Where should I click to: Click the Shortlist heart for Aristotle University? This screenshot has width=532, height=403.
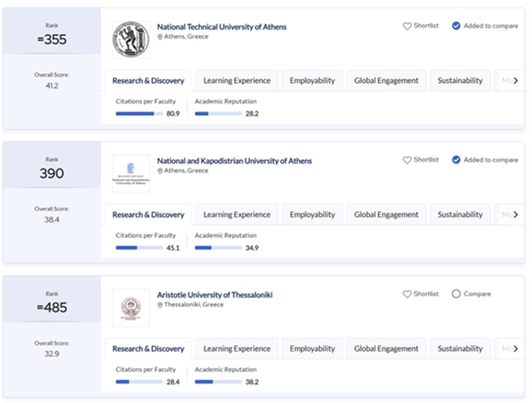tap(407, 294)
